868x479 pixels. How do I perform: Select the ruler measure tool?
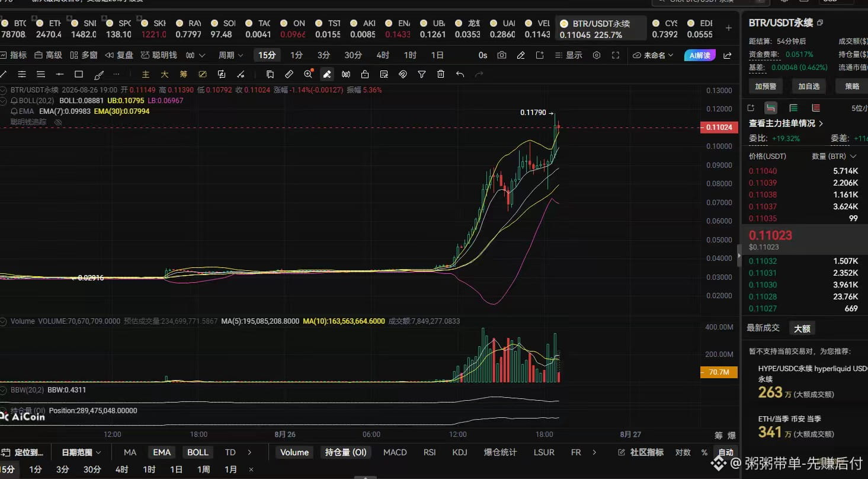point(289,74)
